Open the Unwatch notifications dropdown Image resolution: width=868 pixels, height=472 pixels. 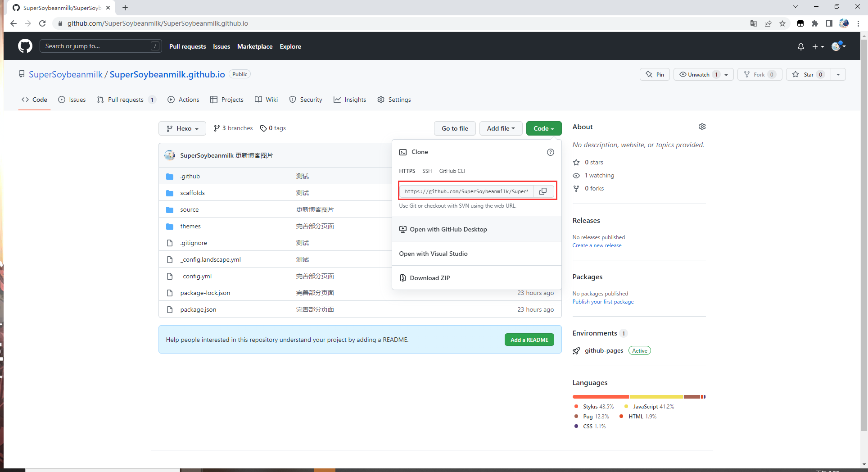click(703, 74)
